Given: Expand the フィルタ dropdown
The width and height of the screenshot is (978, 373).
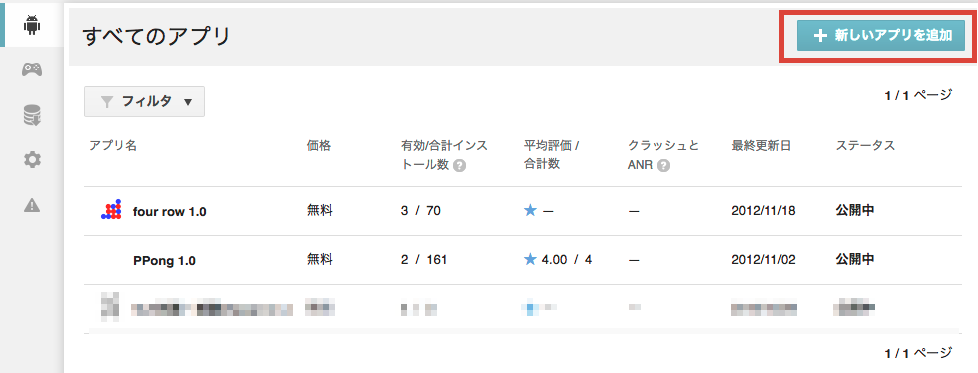Looking at the screenshot, I should [x=144, y=102].
